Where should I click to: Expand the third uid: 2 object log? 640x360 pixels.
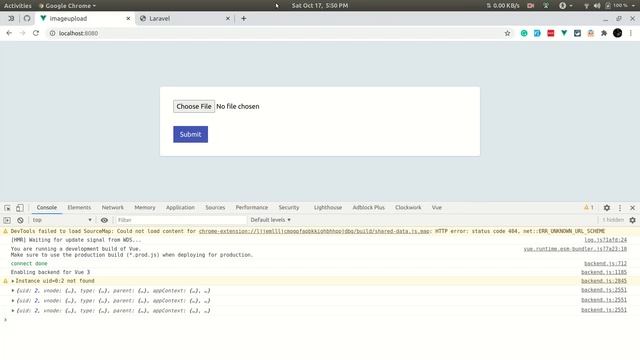tap(13, 311)
